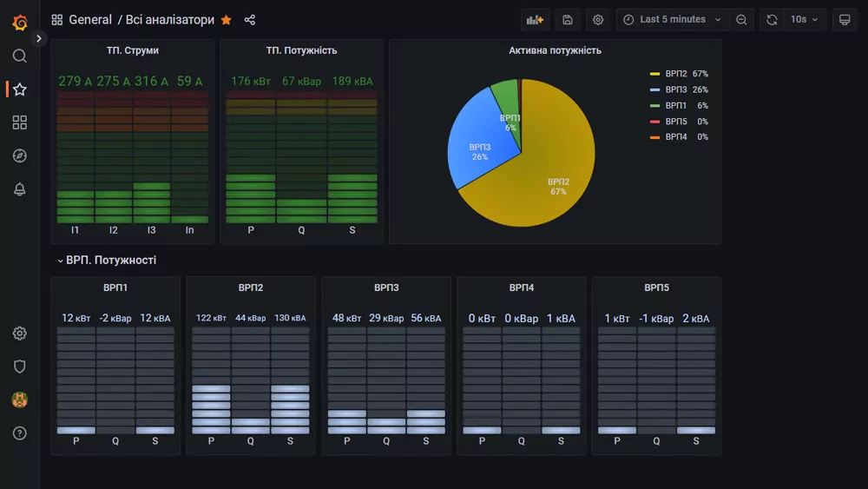Click the Всі аналізатори dashboard title
Viewport: 868px width, 489px height.
pyautogui.click(x=170, y=20)
